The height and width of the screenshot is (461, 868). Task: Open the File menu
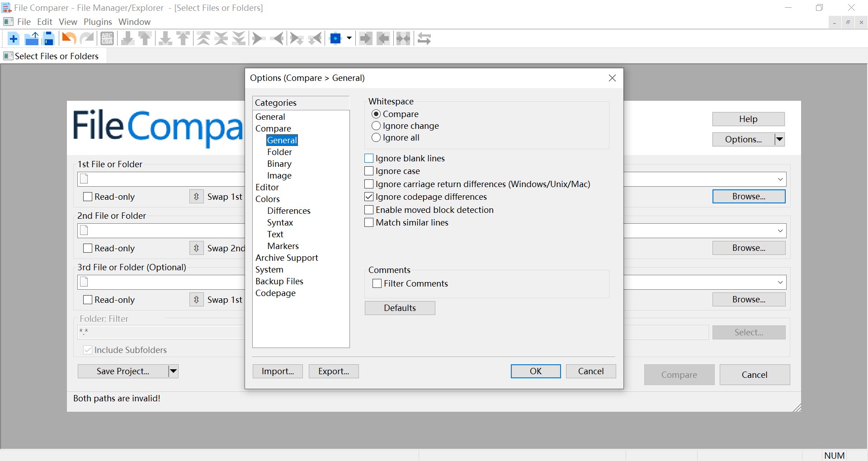pyautogui.click(x=24, y=22)
